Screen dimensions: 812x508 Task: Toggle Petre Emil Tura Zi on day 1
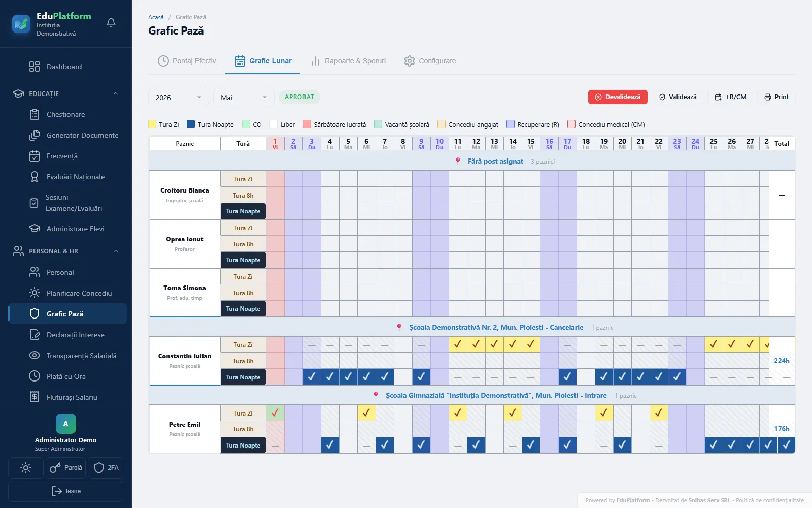coord(275,413)
